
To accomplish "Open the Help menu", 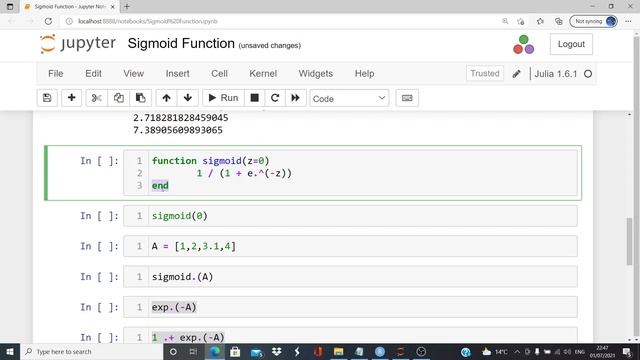I will (x=364, y=73).
